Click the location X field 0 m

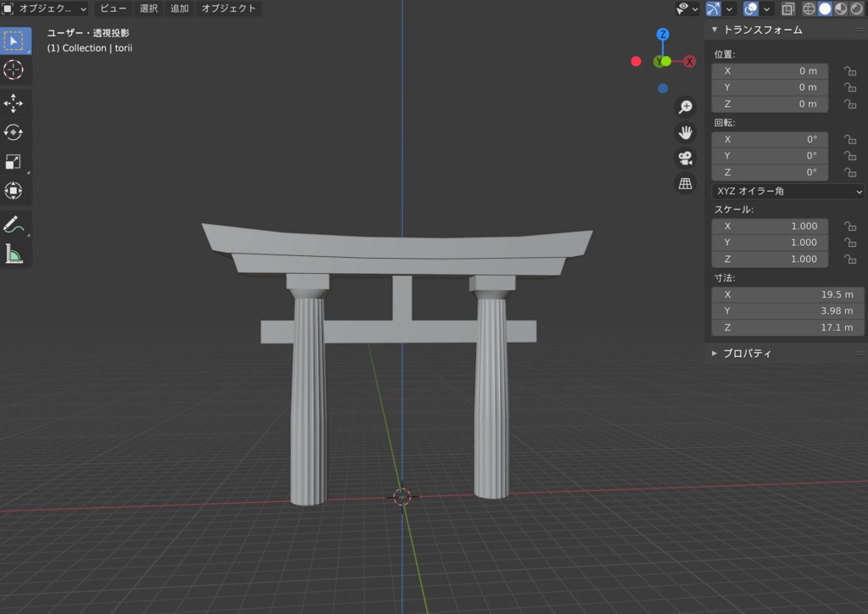tap(770, 71)
